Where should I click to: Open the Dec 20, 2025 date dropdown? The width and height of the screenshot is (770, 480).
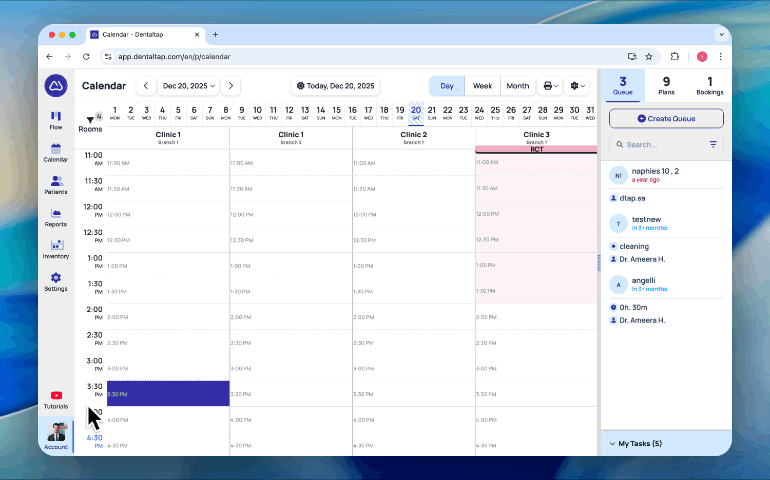point(189,86)
